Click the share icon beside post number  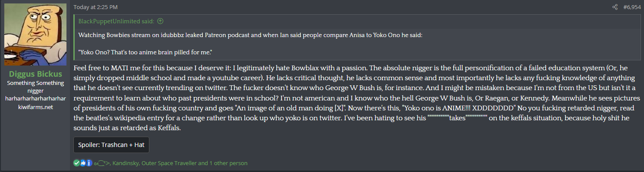point(615,7)
